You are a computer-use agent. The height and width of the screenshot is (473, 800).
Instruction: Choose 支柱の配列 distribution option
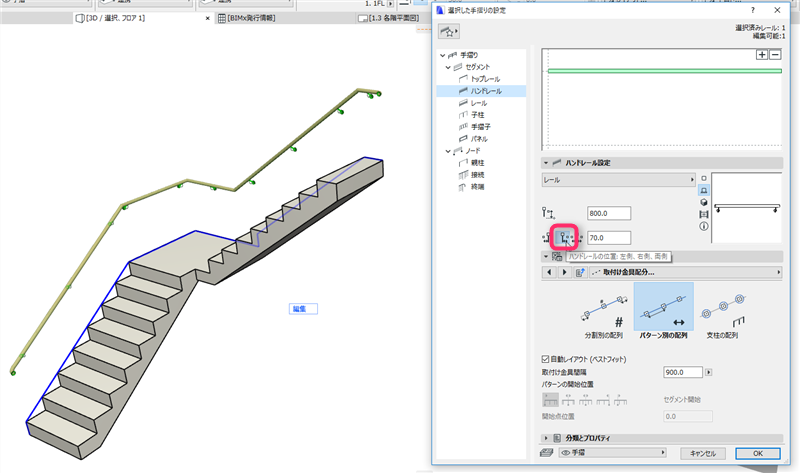point(722,312)
